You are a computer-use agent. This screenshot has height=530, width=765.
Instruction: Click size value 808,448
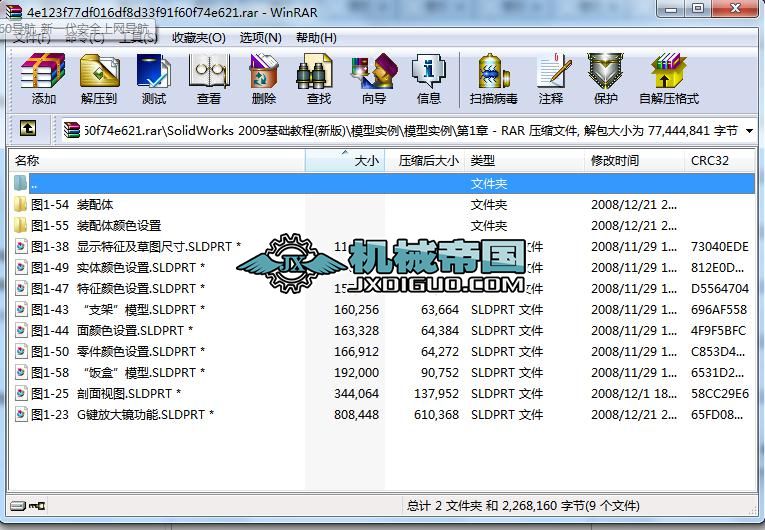pyautogui.click(x=356, y=414)
